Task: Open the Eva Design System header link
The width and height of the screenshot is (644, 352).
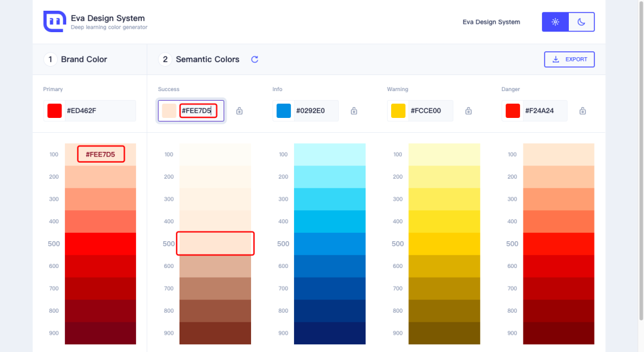Action: [491, 22]
